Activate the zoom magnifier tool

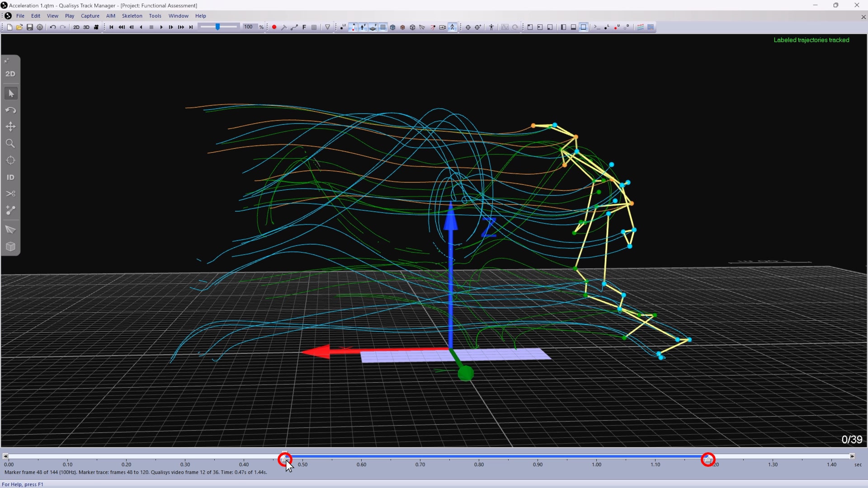tap(10, 144)
